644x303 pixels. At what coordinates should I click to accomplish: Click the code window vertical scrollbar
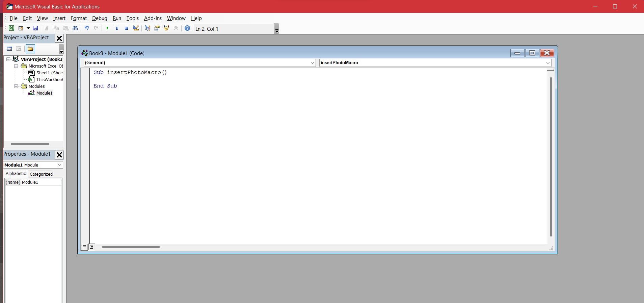[x=551, y=156]
